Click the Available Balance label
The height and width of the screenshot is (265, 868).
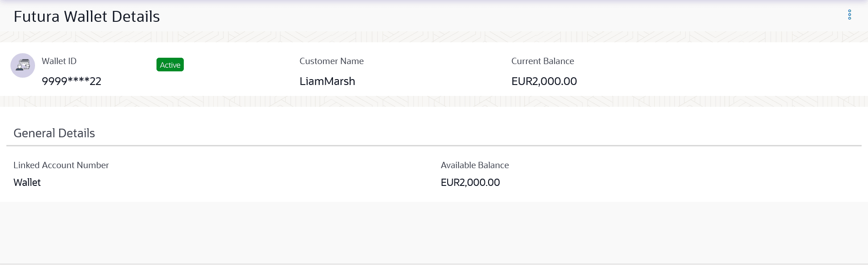(474, 165)
